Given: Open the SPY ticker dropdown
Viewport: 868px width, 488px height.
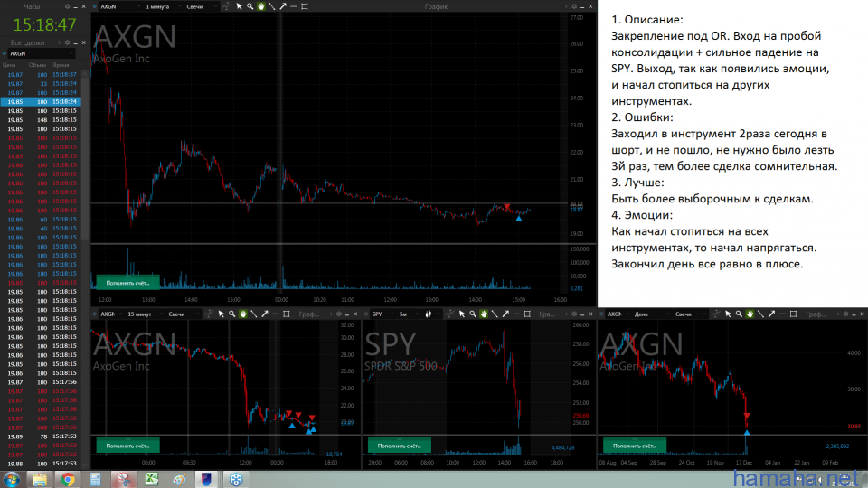Looking at the screenshot, I should click(x=382, y=314).
